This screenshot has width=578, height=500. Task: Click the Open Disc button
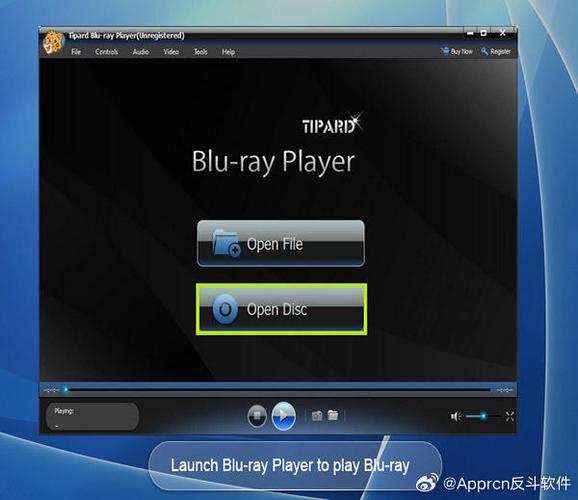pos(281,309)
